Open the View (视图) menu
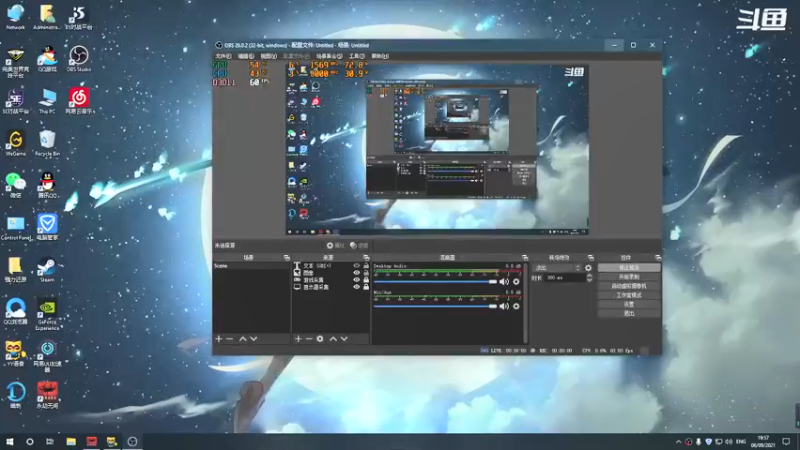The image size is (800, 450). 268,56
